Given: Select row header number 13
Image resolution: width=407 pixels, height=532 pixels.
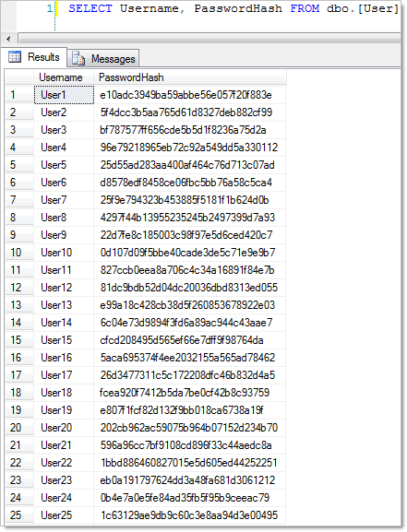Looking at the screenshot, I should pyautogui.click(x=19, y=305).
